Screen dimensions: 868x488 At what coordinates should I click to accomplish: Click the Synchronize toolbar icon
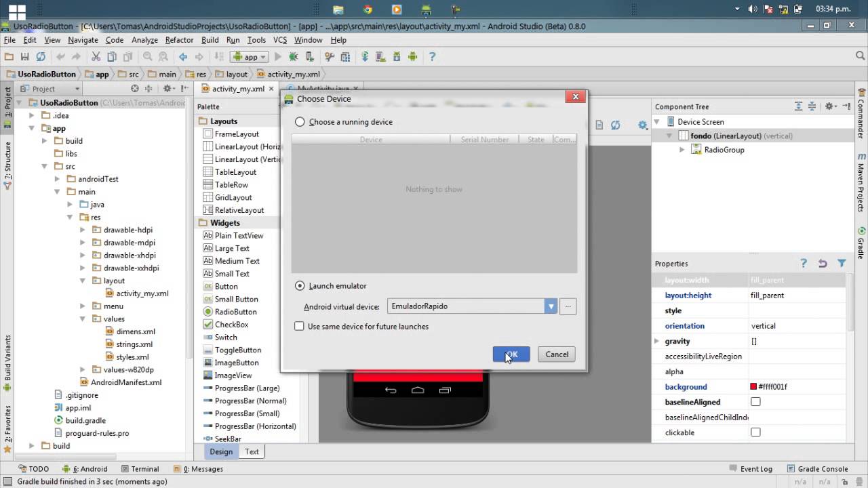click(41, 57)
